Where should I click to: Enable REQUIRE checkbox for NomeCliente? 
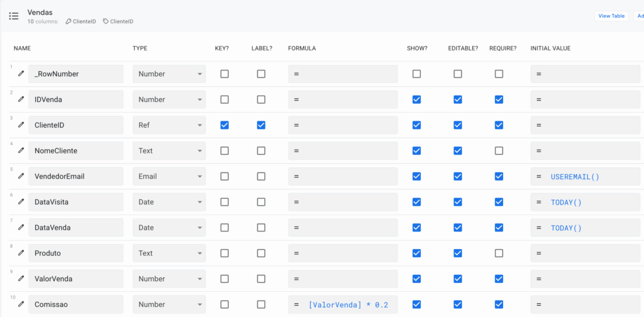pos(499,151)
